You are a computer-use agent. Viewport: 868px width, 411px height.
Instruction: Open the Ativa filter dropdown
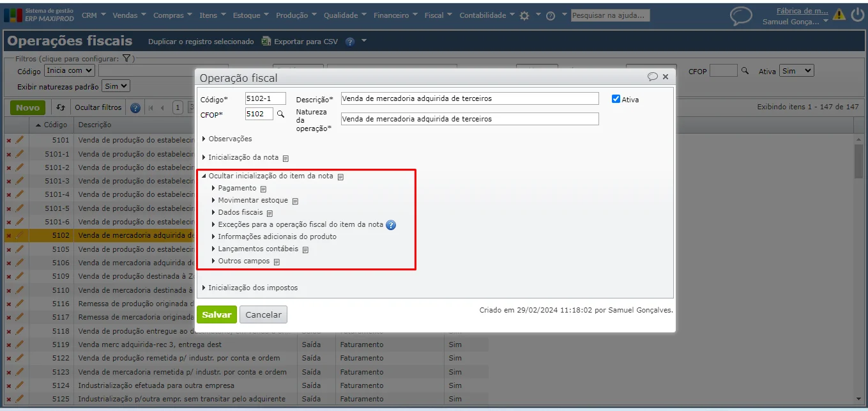(796, 71)
